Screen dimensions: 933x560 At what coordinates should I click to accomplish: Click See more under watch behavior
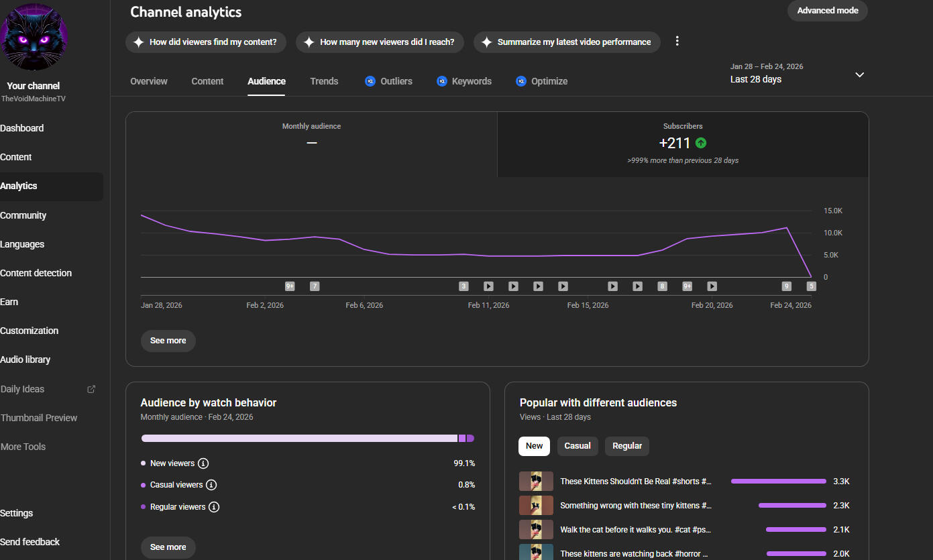[x=168, y=547]
